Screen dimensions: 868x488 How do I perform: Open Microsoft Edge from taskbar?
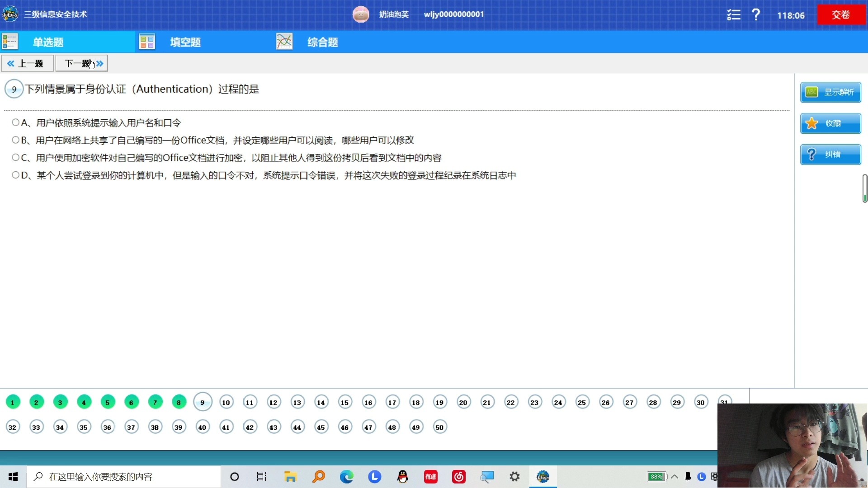[x=347, y=477]
